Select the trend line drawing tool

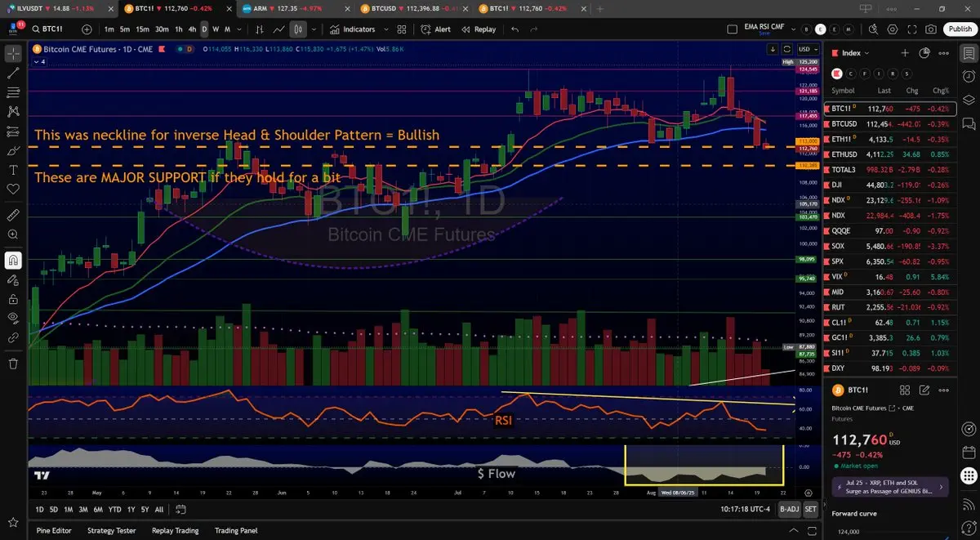[13, 73]
